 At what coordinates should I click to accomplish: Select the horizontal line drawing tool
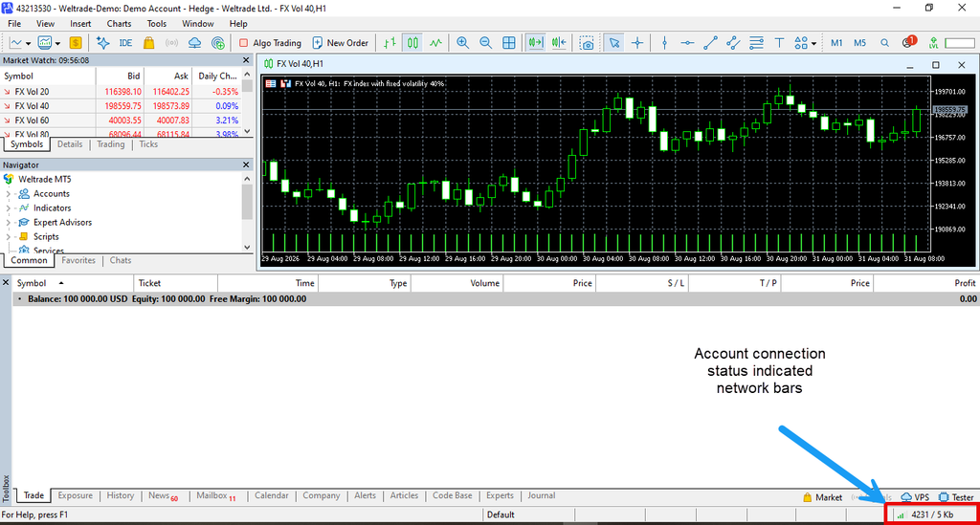(x=687, y=43)
